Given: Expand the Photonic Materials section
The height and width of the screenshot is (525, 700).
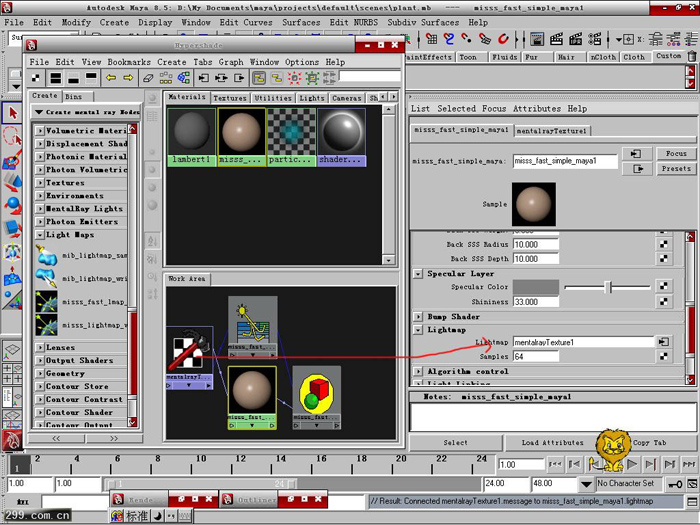Looking at the screenshot, I should (x=40, y=157).
